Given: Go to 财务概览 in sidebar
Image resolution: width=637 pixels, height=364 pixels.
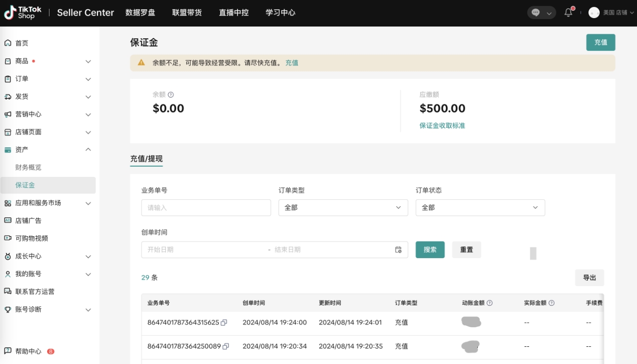Looking at the screenshot, I should [28, 168].
